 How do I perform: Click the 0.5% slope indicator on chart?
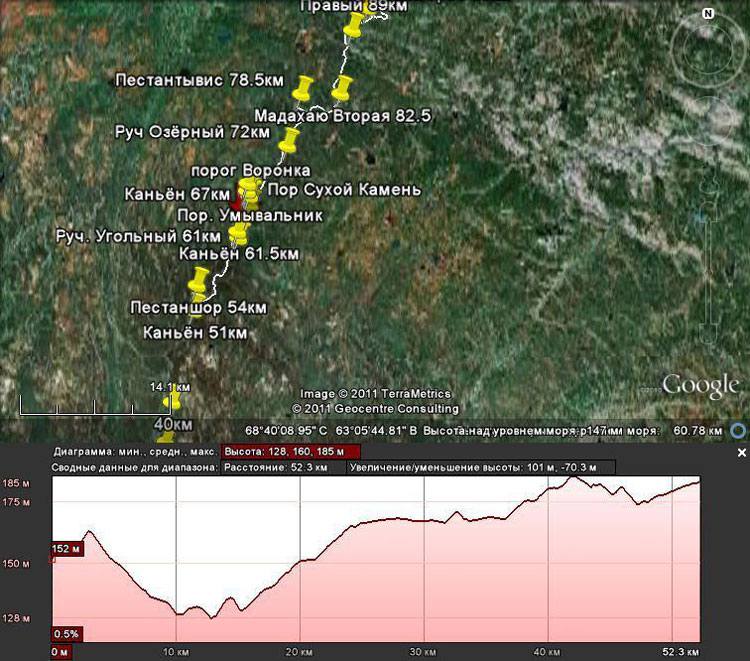pyautogui.click(x=66, y=634)
